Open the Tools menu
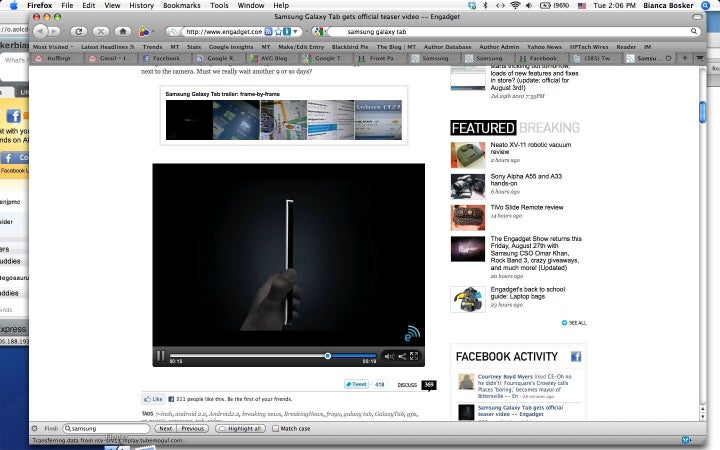 (219, 6)
